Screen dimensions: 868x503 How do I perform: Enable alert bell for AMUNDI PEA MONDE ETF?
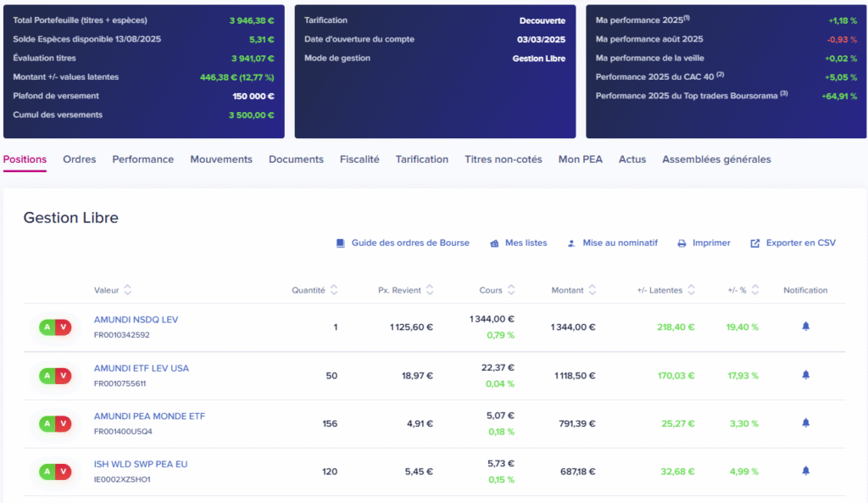tap(805, 422)
